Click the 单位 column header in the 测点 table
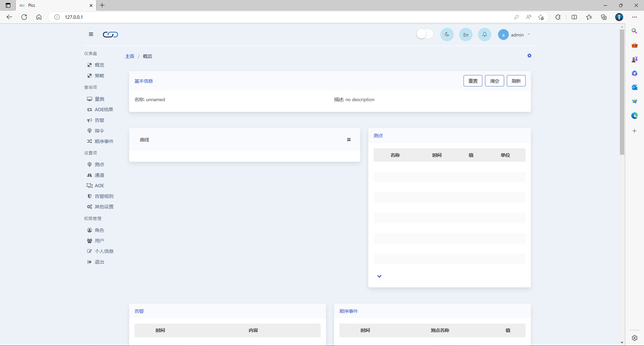The height and width of the screenshot is (346, 644). (505, 155)
